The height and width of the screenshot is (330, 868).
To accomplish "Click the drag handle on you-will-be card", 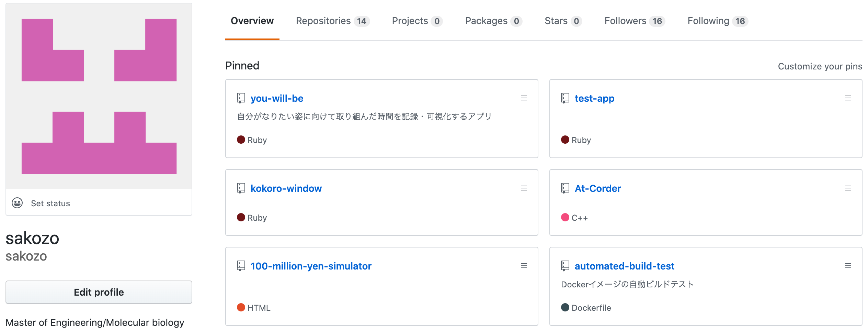I will 524,98.
